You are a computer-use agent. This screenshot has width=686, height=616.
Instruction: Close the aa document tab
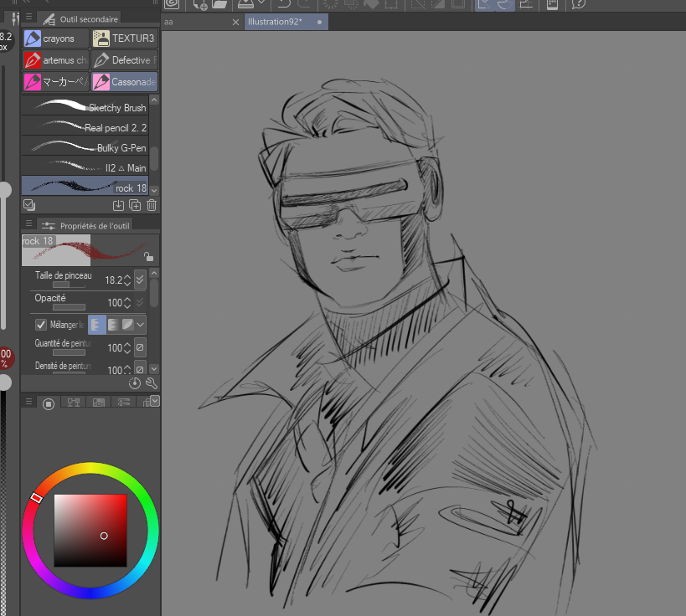tap(236, 22)
